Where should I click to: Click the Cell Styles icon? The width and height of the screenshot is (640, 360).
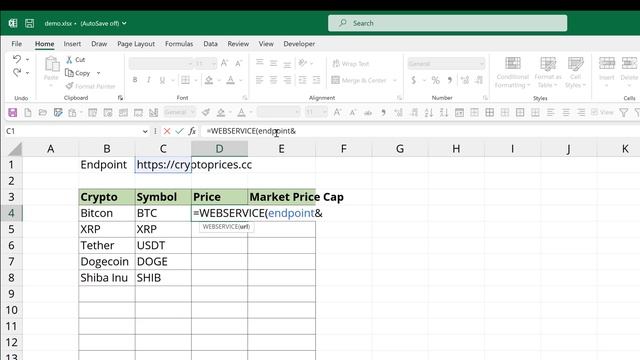[x=576, y=63]
